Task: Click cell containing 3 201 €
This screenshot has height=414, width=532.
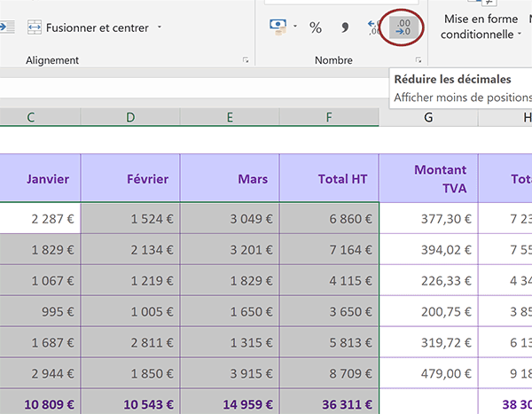Action: click(230, 249)
